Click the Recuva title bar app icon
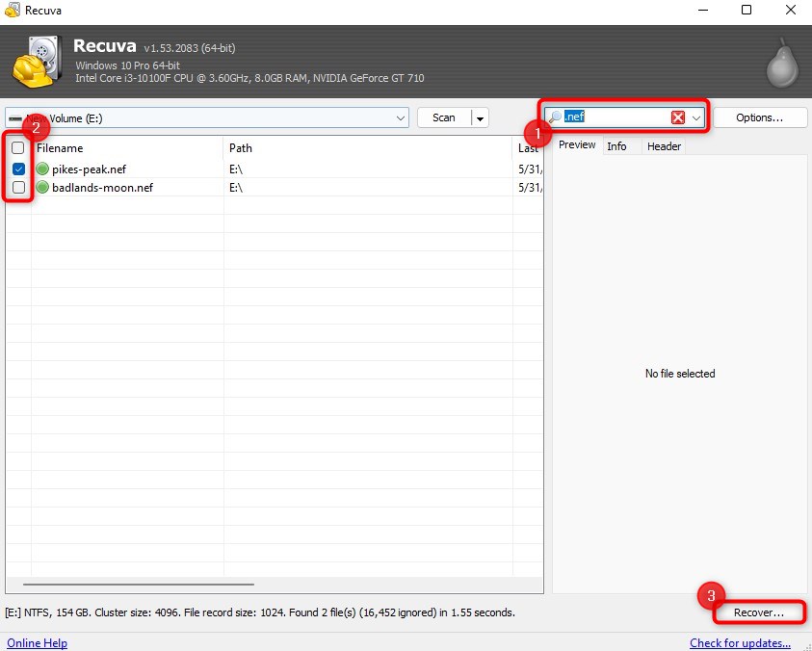This screenshot has width=812, height=651. click(13, 10)
